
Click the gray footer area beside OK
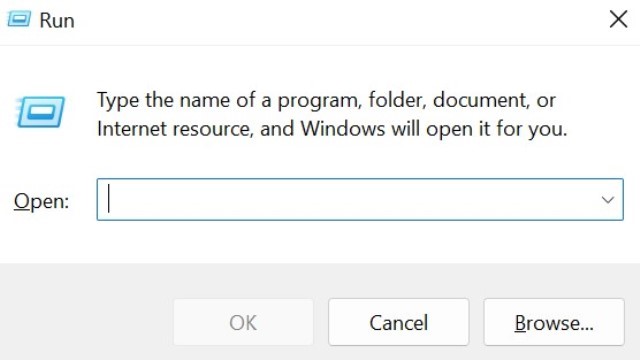click(86, 322)
